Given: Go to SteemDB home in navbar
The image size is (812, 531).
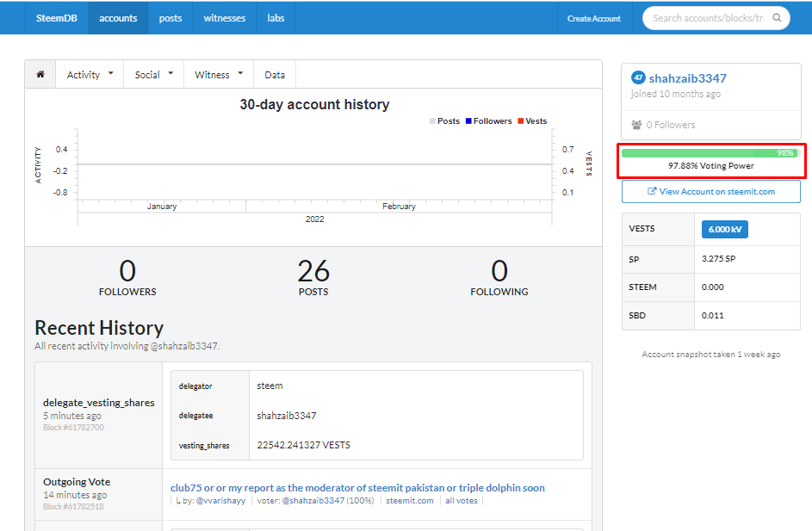Looking at the screenshot, I should click(x=57, y=18).
